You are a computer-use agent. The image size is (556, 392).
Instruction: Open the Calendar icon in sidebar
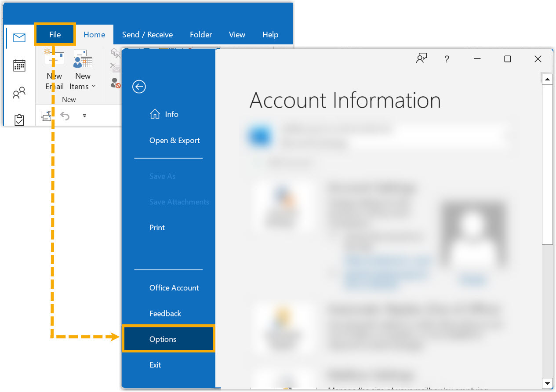coord(19,66)
